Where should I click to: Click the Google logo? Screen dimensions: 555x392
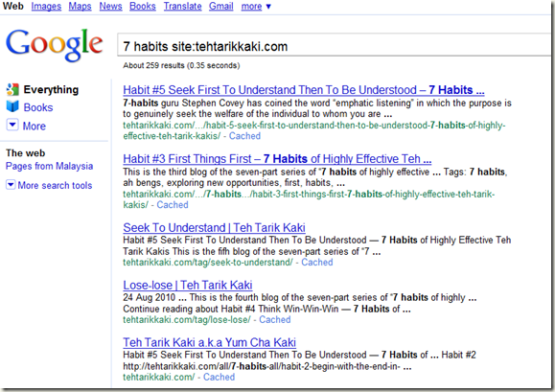point(54,45)
